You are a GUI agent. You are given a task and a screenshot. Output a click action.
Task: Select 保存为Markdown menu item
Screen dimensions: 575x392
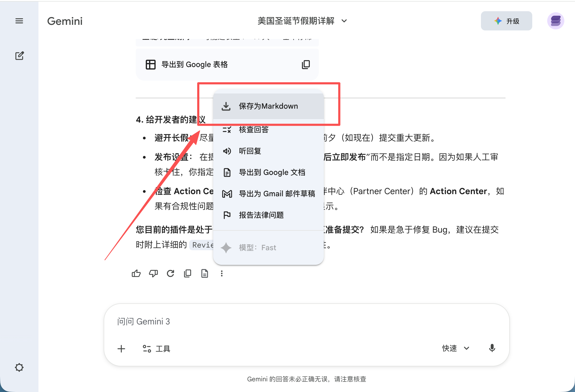(268, 106)
